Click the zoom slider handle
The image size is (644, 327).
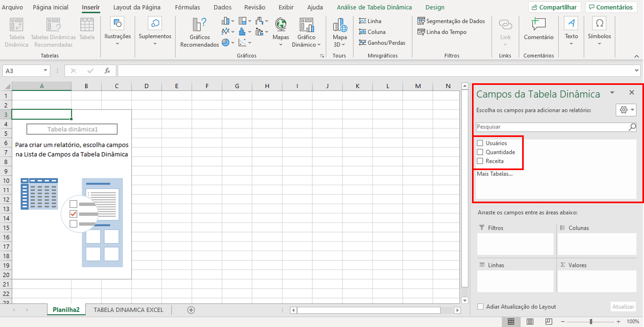591,322
